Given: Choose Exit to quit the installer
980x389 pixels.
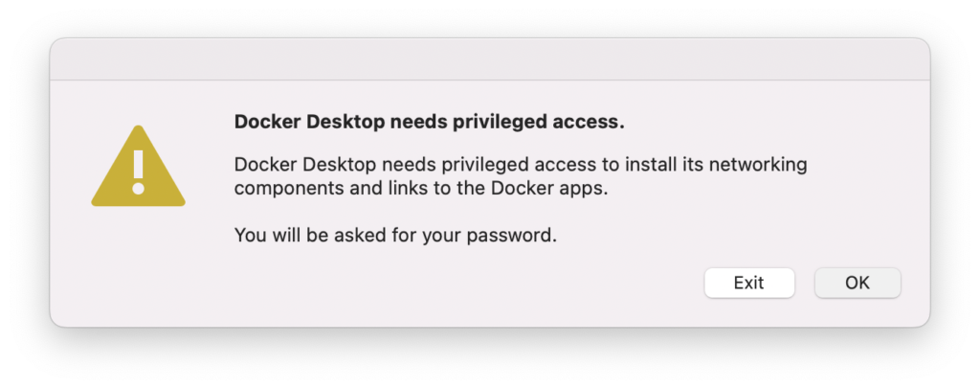Looking at the screenshot, I should tap(749, 283).
